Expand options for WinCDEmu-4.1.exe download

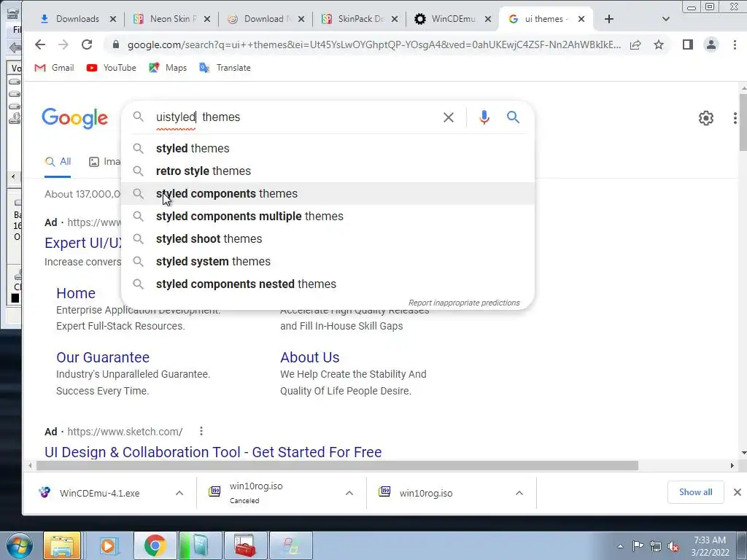click(179, 493)
